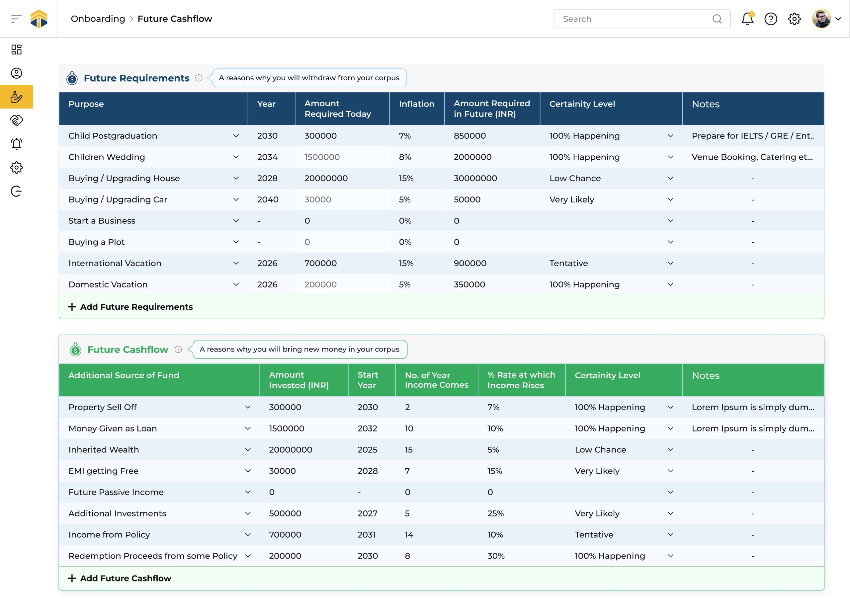
Task: Open the dashboard grid icon in sidebar
Action: coord(17,49)
